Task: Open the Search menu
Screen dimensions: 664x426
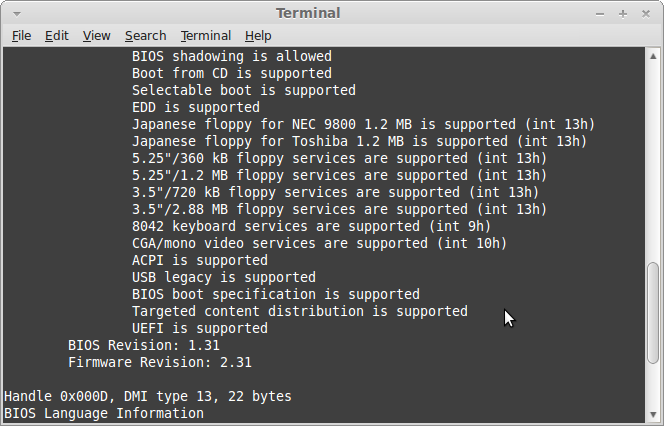Action: tap(145, 35)
